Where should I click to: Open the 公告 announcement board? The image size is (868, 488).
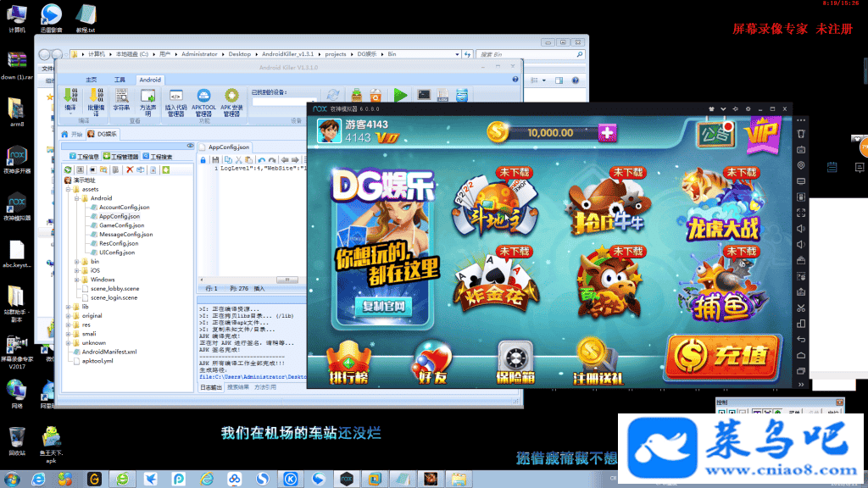click(713, 133)
